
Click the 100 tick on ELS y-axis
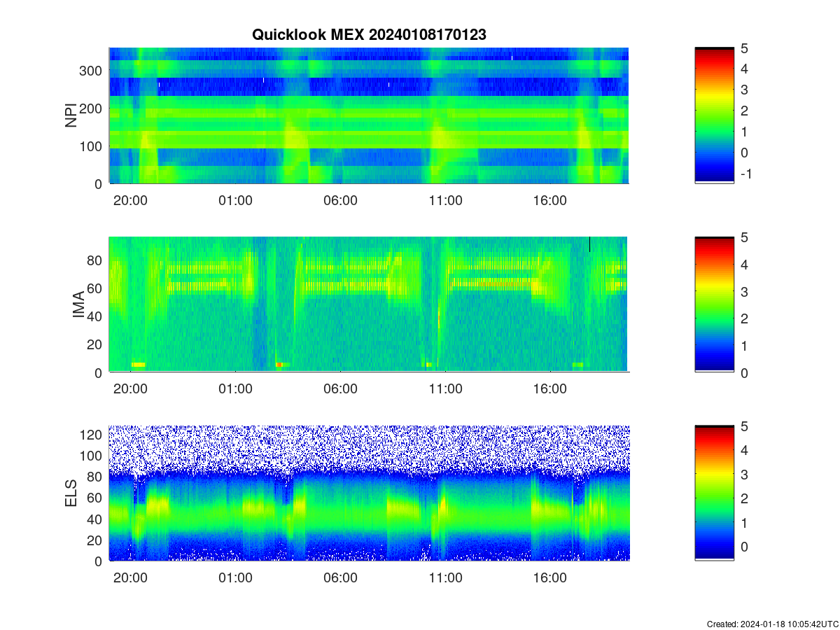point(91,456)
